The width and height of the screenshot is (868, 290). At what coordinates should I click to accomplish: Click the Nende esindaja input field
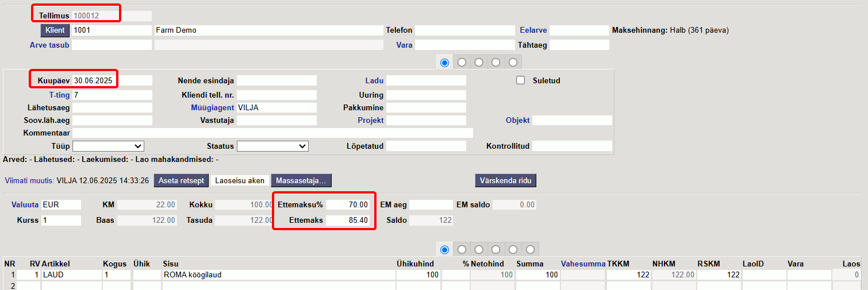click(276, 80)
